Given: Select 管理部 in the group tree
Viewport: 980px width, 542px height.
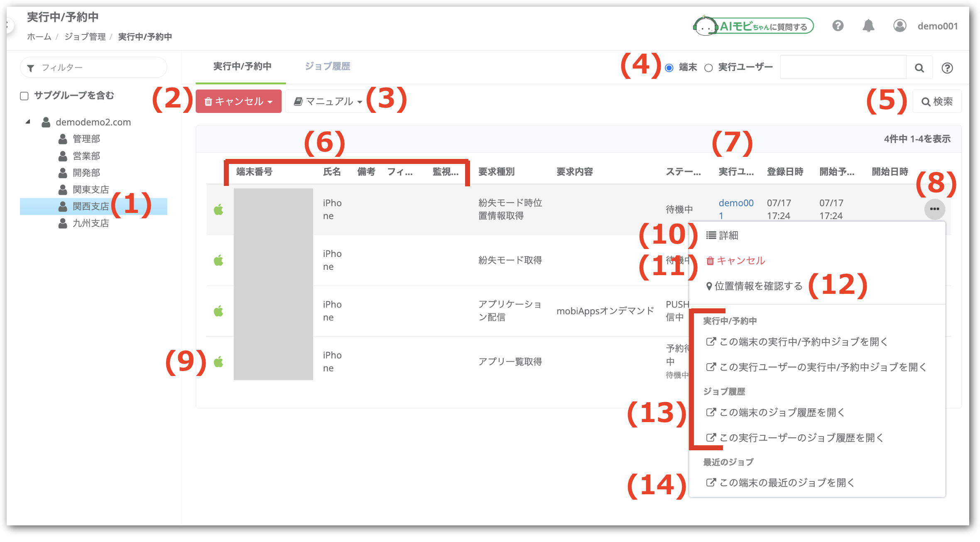Looking at the screenshot, I should click(x=86, y=139).
